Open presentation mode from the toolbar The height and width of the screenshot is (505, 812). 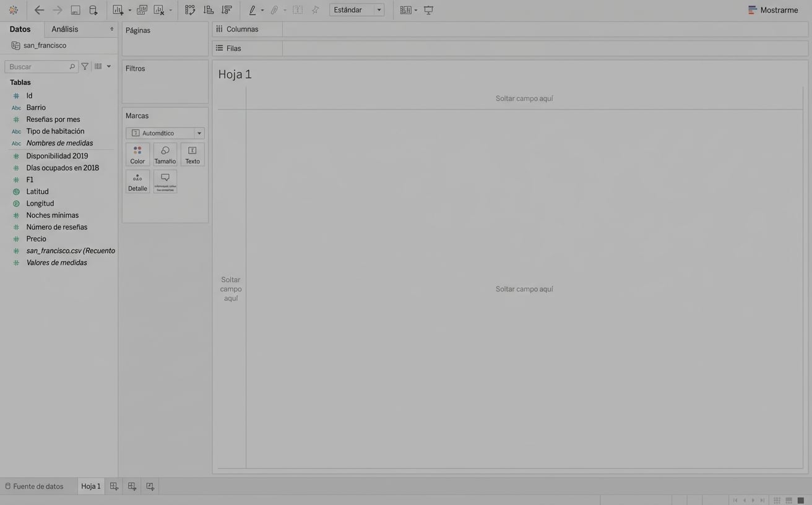[428, 9]
